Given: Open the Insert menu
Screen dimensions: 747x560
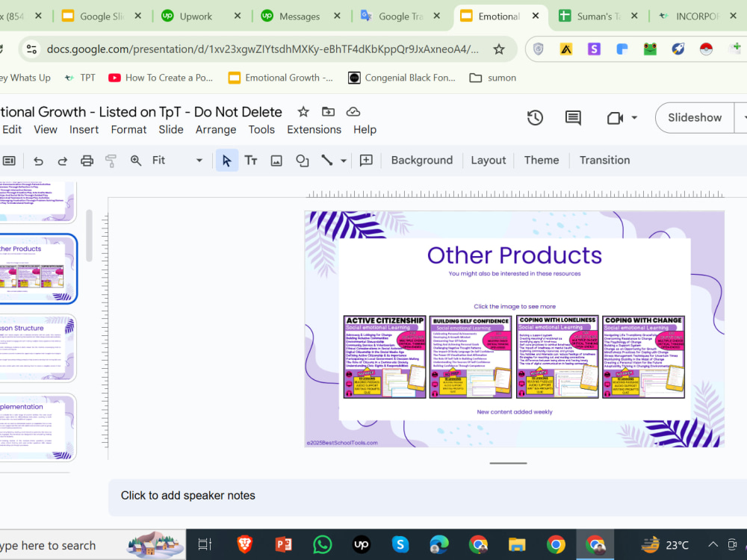Looking at the screenshot, I should click(x=84, y=129).
